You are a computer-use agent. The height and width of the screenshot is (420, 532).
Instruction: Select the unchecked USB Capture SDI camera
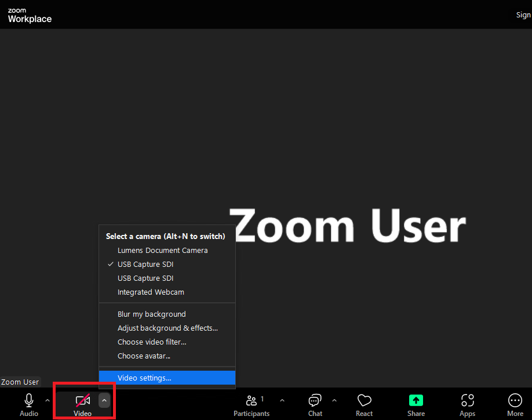[x=145, y=278]
